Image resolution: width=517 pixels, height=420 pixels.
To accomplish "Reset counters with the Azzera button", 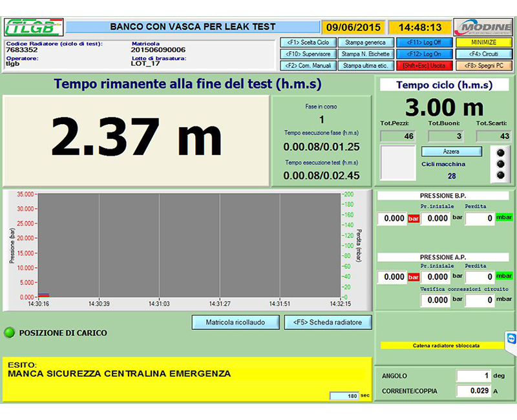I will (x=452, y=151).
